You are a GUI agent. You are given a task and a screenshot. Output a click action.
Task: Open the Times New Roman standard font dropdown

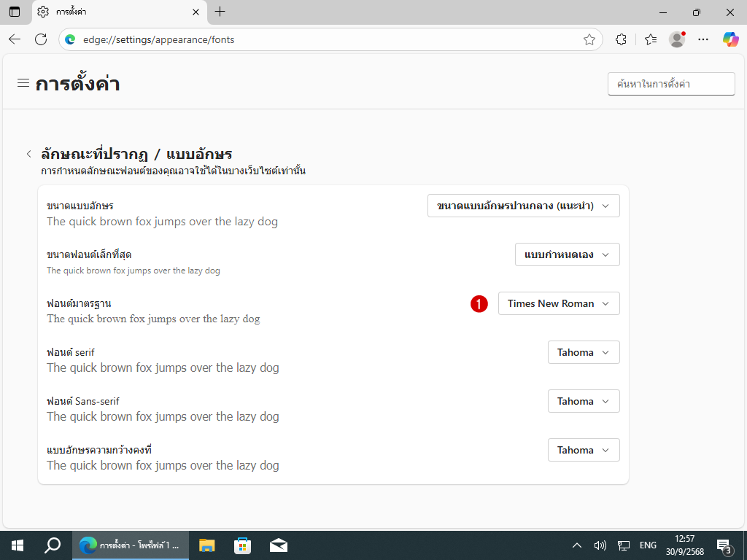coord(559,303)
